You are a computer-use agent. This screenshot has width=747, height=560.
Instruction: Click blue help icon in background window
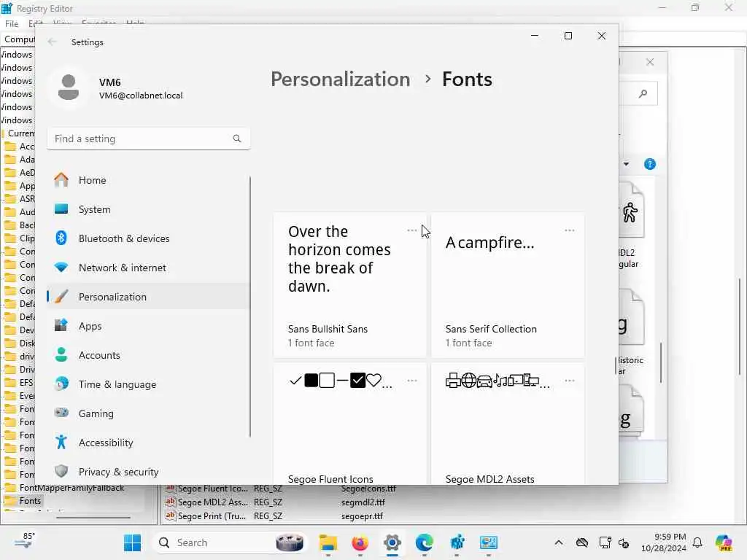[650, 164]
